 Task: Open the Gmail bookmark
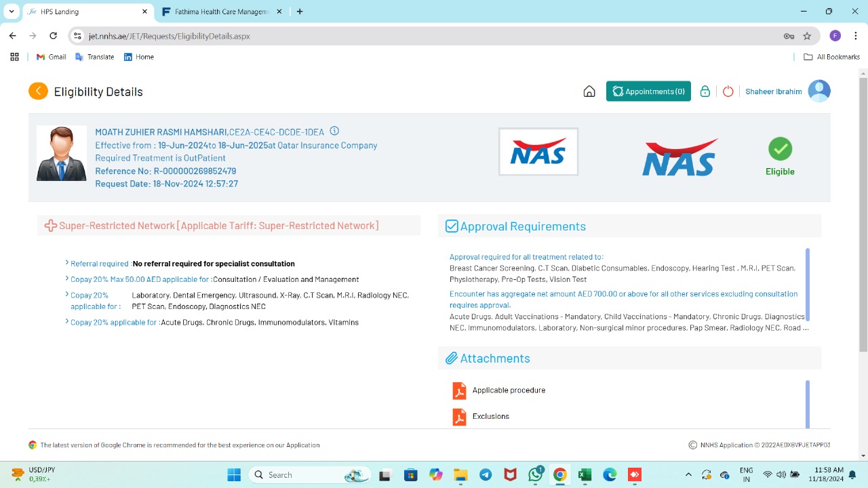pyautogui.click(x=51, y=57)
